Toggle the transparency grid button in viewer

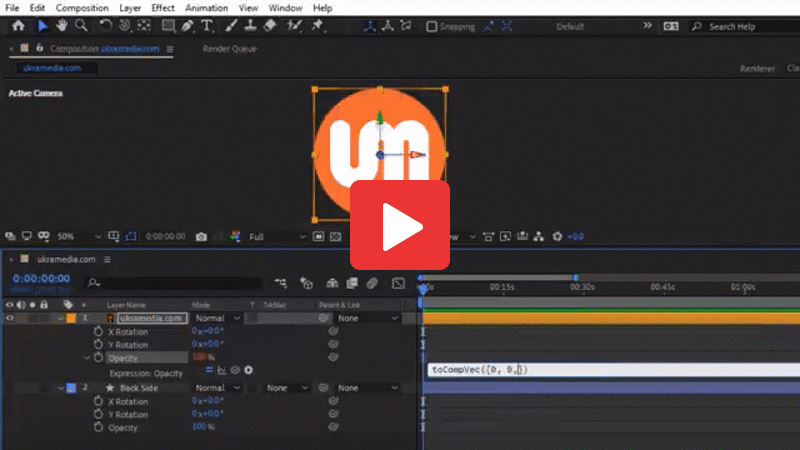pos(335,237)
